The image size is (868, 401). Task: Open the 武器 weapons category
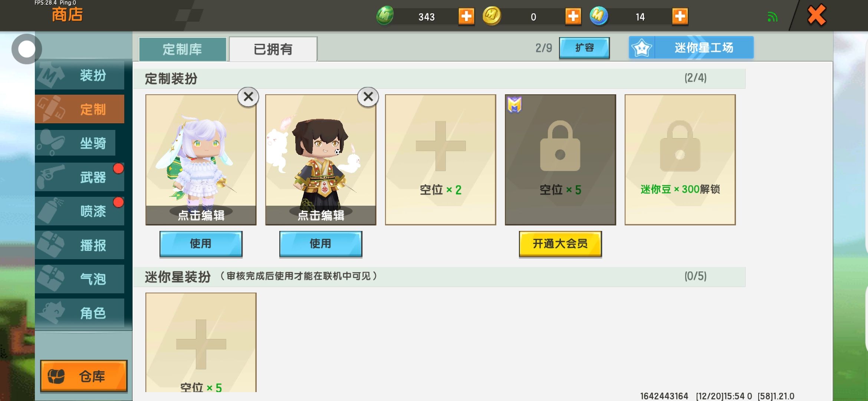[x=80, y=177]
